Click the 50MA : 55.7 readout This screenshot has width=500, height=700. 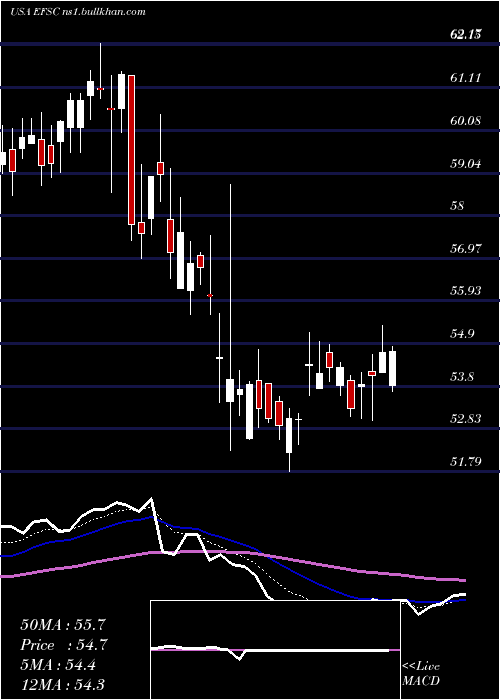tap(64, 625)
